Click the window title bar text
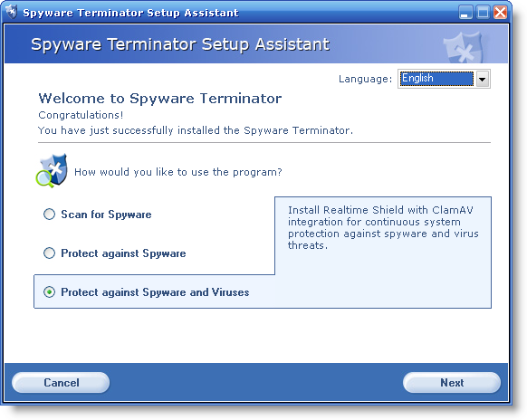The width and height of the screenshot is (527, 420). (130, 13)
